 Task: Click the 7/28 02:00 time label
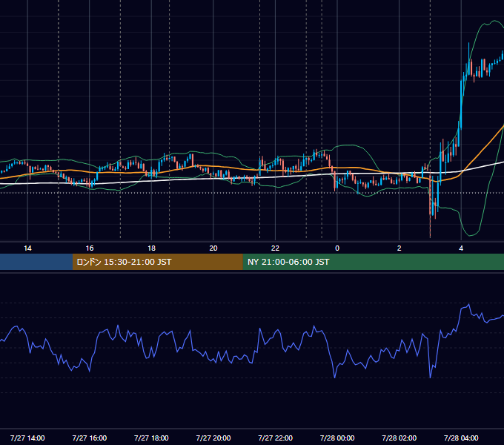[x=399, y=438]
